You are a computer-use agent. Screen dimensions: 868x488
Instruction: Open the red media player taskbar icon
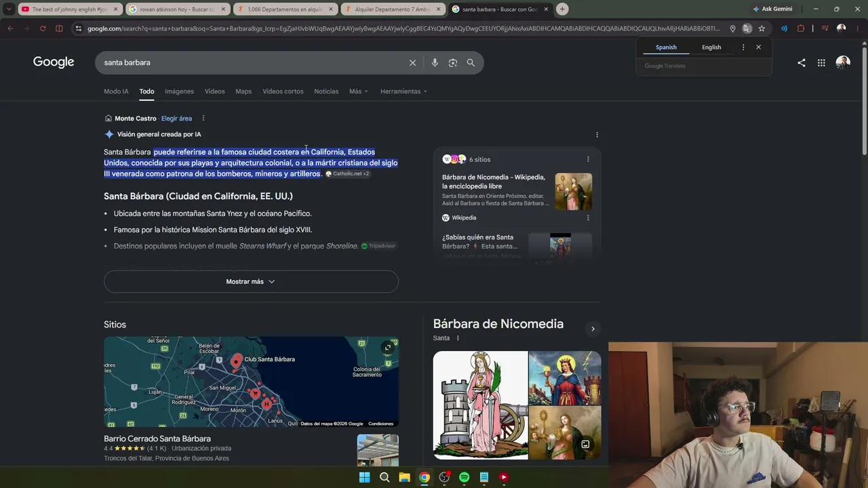(504, 477)
